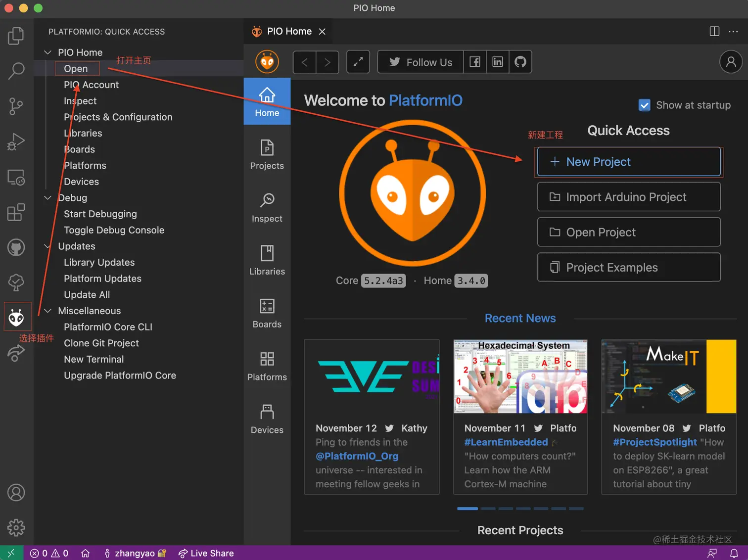Open the Testing view in activity bar

pos(16,282)
